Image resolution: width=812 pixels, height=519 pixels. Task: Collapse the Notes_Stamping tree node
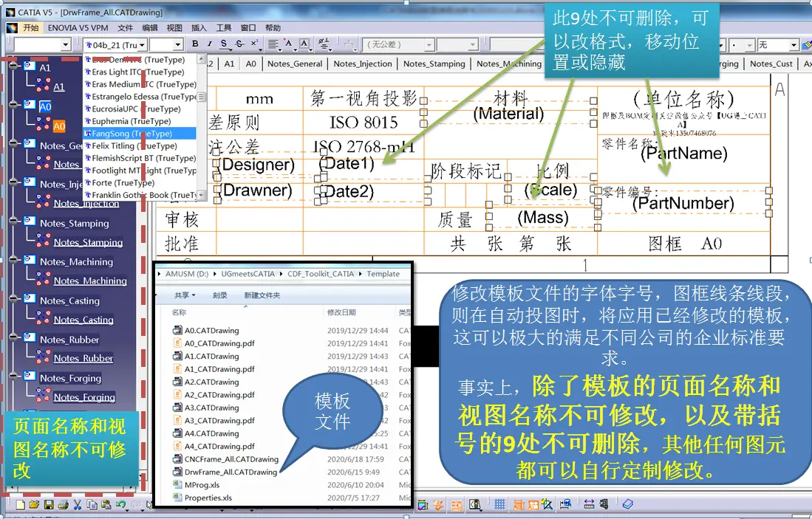pos(13,221)
